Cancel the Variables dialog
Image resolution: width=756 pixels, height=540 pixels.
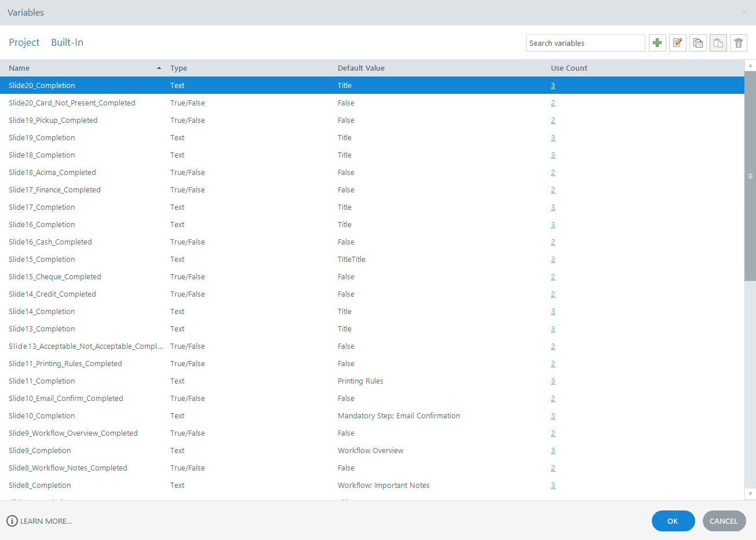[x=724, y=521]
